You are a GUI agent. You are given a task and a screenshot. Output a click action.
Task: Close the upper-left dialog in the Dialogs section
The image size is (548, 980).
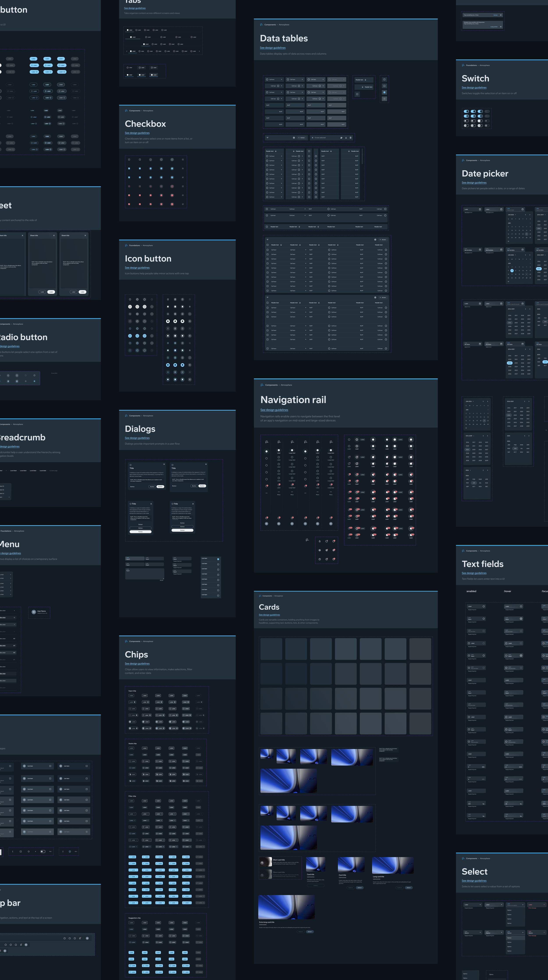pos(164,464)
